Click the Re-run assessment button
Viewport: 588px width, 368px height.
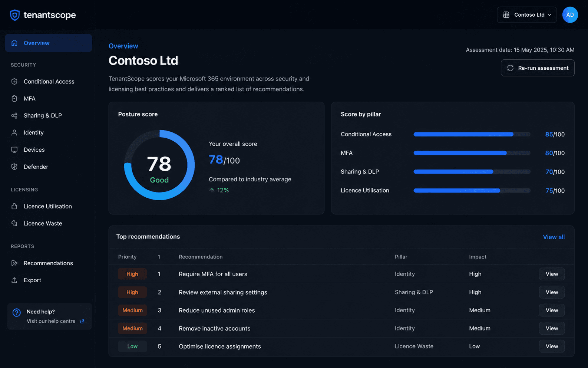tap(538, 68)
